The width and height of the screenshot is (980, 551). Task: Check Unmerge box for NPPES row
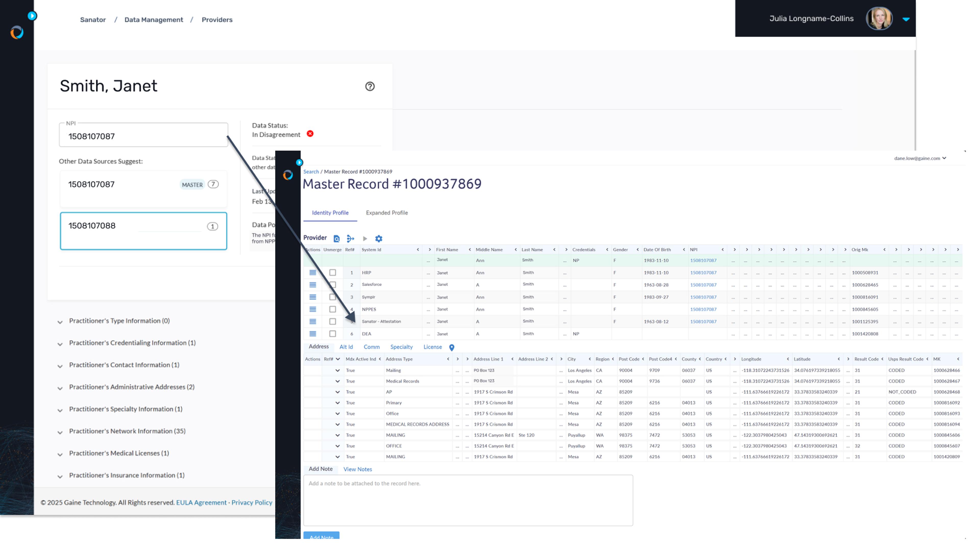(x=333, y=309)
